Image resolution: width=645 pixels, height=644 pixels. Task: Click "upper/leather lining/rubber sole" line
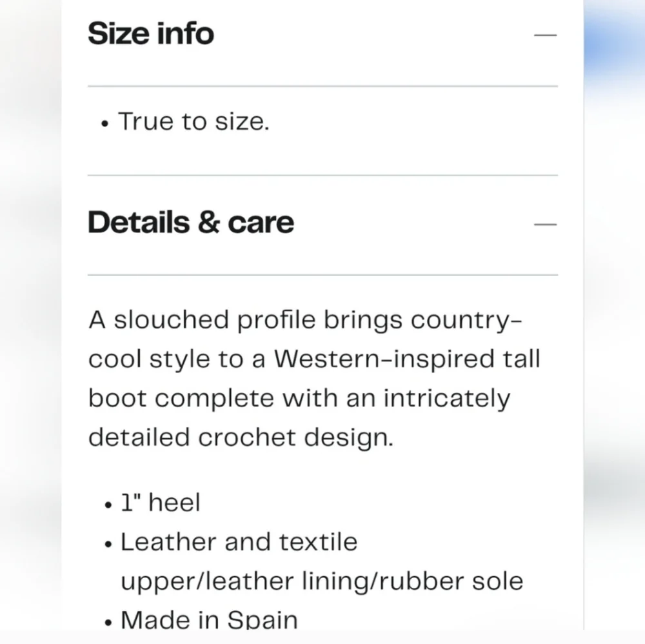[321, 581]
